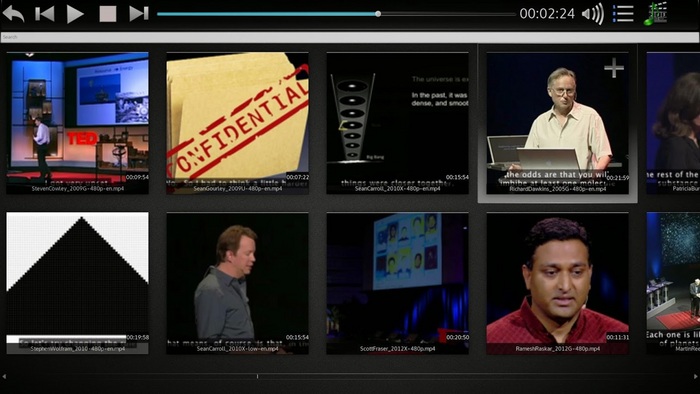The height and width of the screenshot is (394, 700).
Task: Open the music clapperboard media icon
Action: point(655,13)
